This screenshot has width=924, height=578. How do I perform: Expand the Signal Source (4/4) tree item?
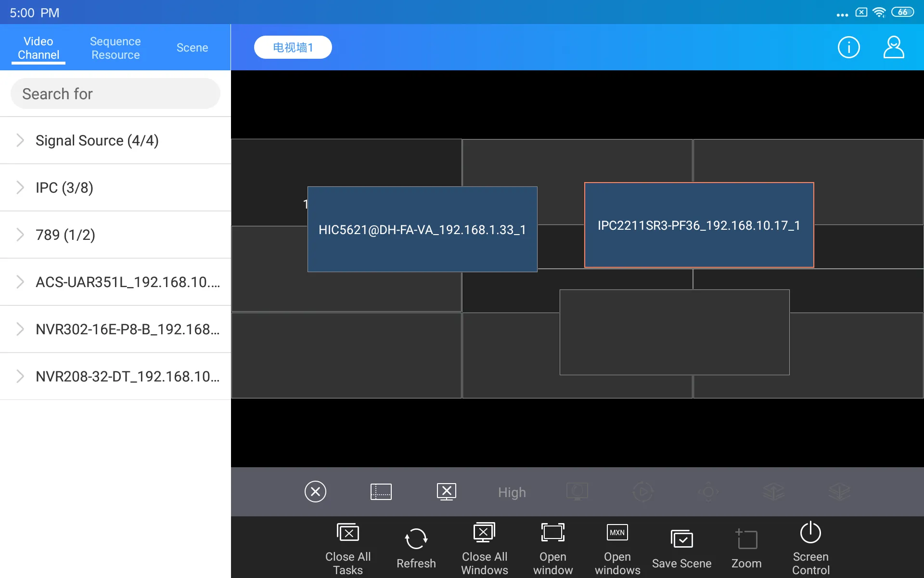19,141
